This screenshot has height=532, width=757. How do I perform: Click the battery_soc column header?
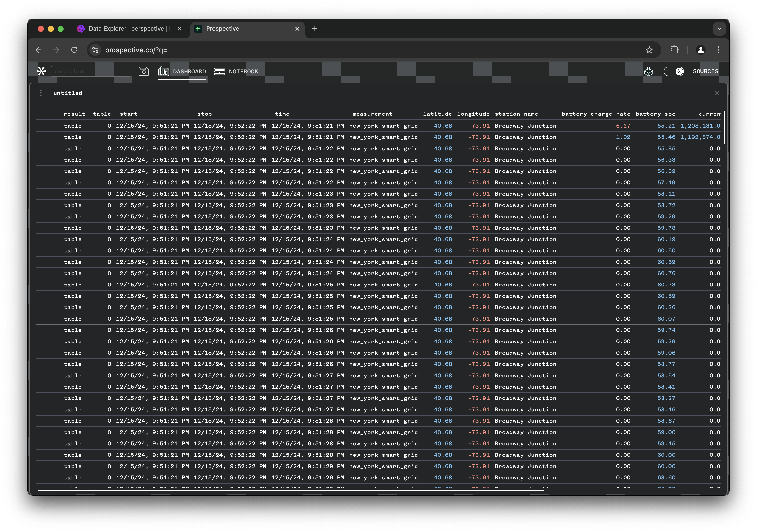655,114
